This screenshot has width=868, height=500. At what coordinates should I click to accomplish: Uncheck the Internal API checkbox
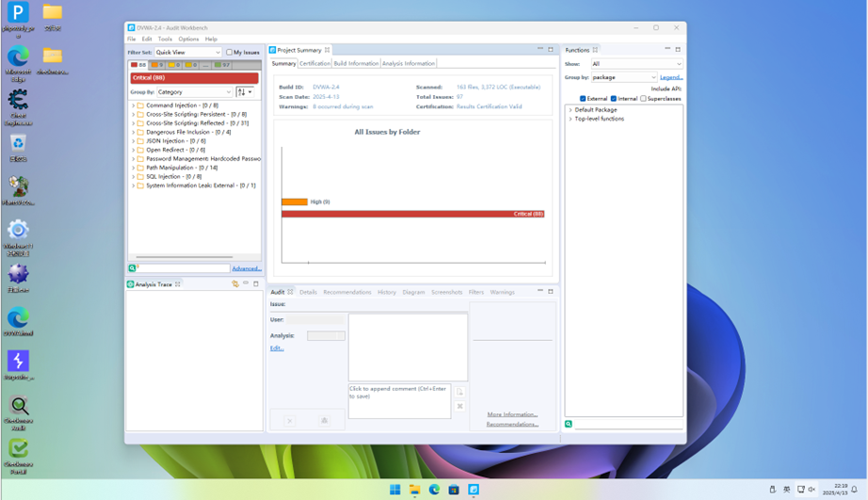pos(614,99)
